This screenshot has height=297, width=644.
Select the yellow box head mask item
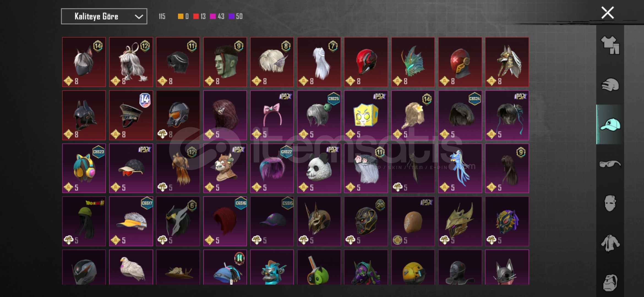(366, 115)
